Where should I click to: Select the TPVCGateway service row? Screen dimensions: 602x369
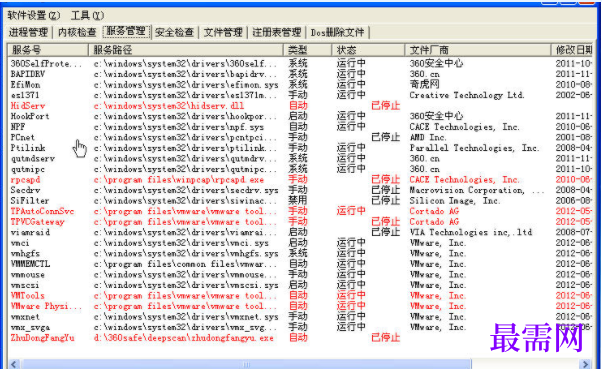click(301, 222)
